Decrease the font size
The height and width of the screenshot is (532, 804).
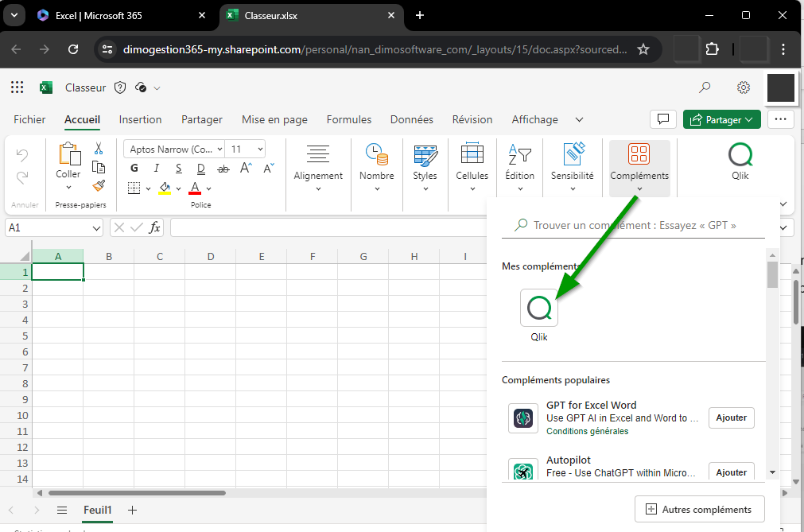pos(269,168)
